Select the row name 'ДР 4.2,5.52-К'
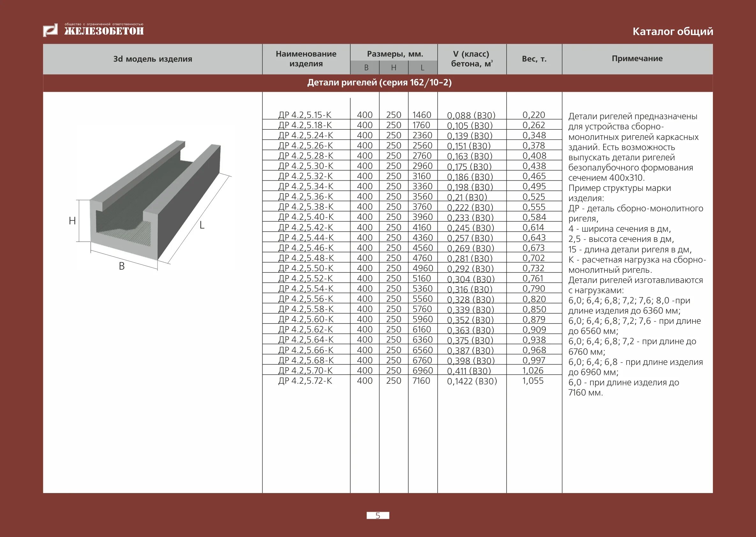This screenshot has height=537, width=756. pyautogui.click(x=306, y=279)
